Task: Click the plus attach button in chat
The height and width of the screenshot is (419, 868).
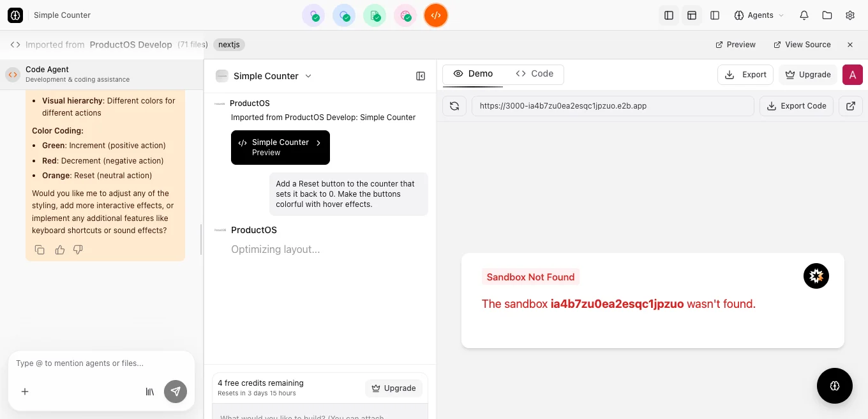Action: pos(25,392)
